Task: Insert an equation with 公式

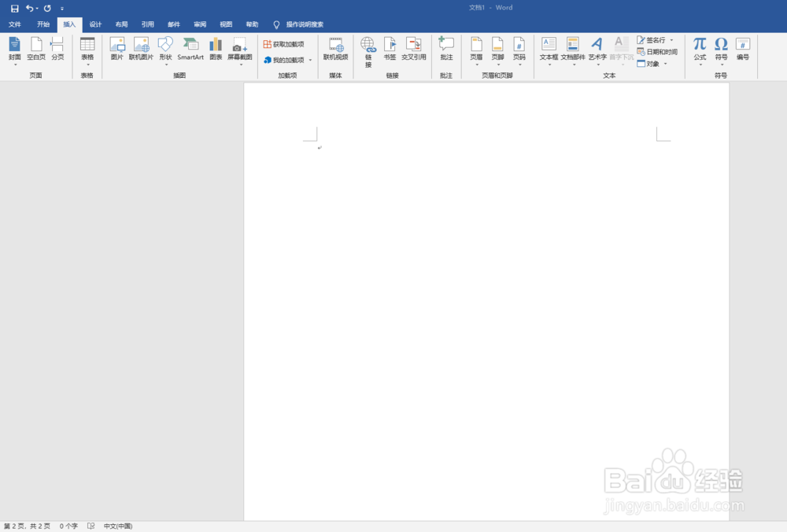Action: 700,51
